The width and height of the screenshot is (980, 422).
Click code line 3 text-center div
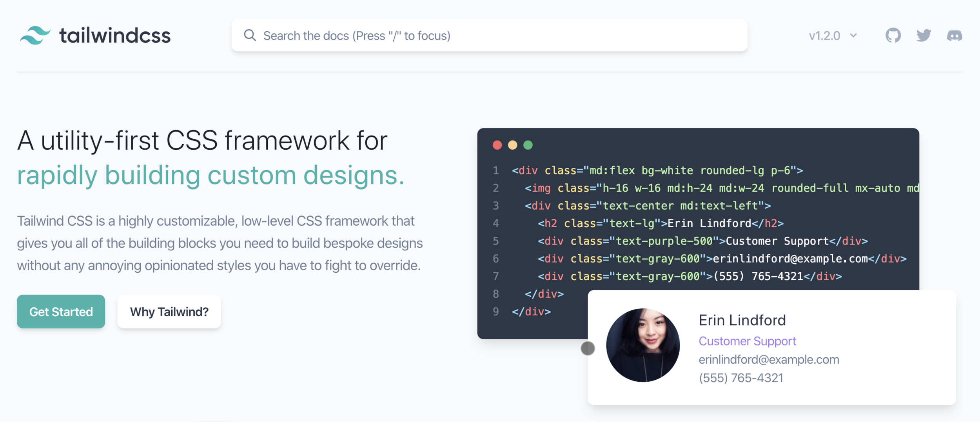[648, 206]
